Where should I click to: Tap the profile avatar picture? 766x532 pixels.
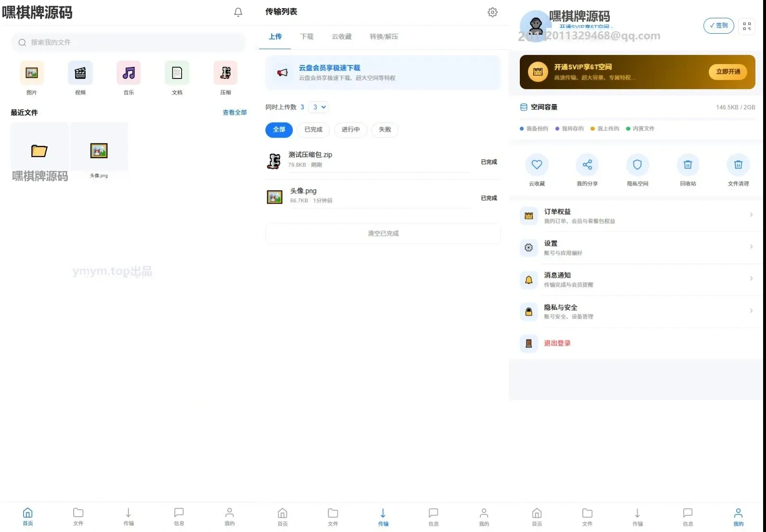[x=535, y=25]
